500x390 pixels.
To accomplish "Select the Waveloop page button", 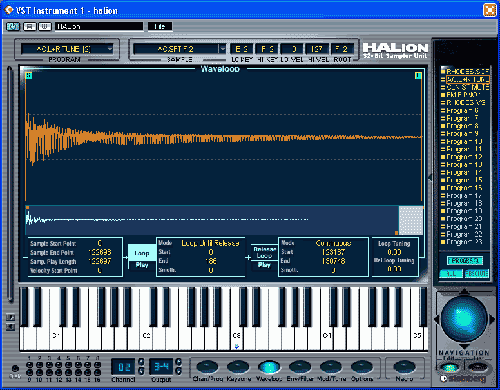I will pyautogui.click(x=269, y=367).
